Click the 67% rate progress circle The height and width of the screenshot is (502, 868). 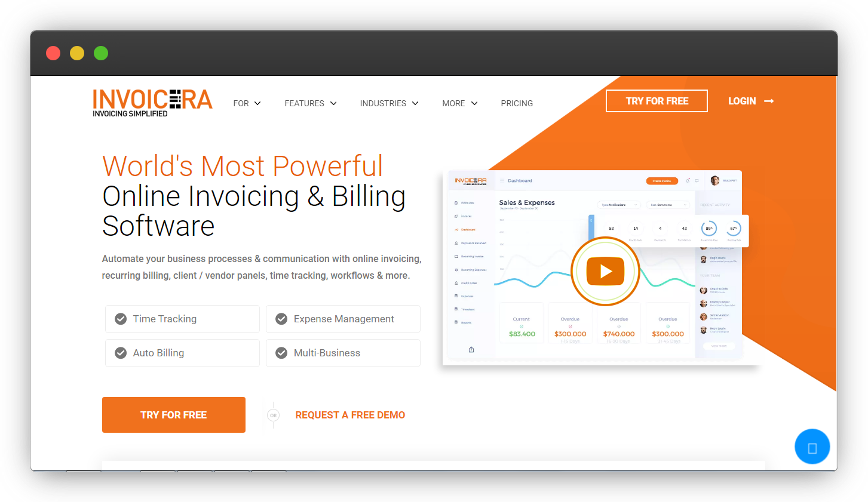(734, 228)
